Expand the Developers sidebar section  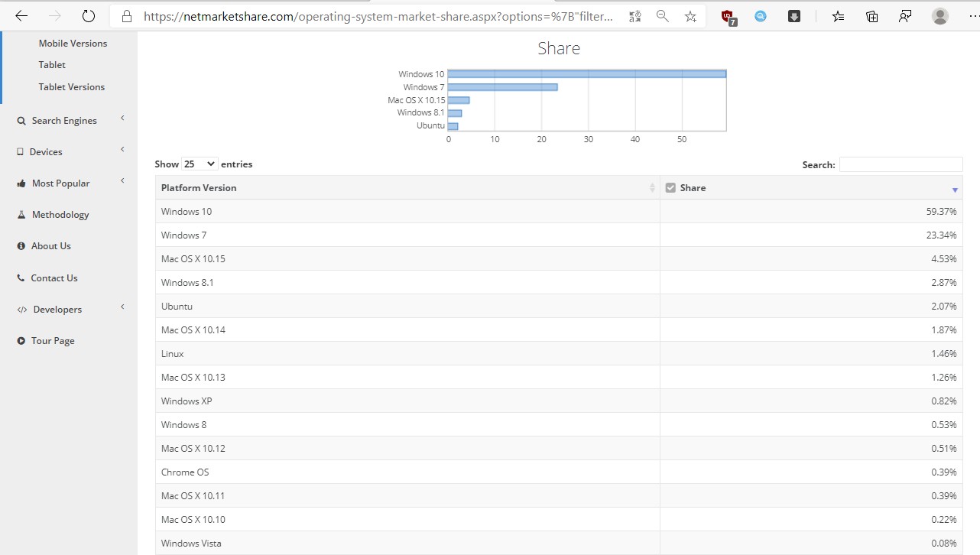pyautogui.click(x=122, y=307)
